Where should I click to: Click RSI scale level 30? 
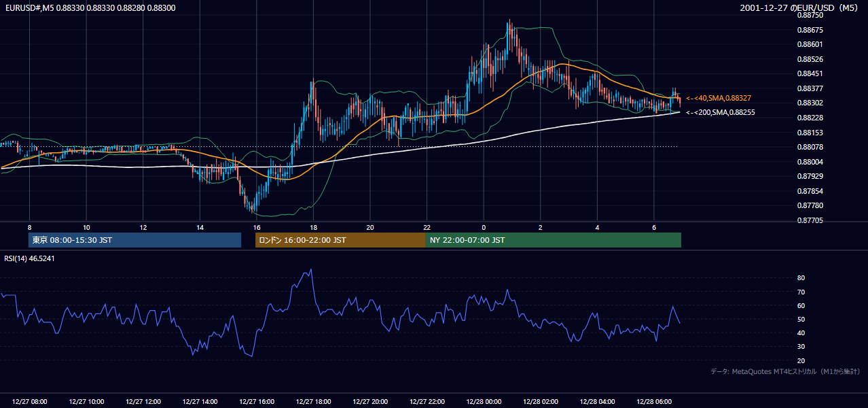801,347
